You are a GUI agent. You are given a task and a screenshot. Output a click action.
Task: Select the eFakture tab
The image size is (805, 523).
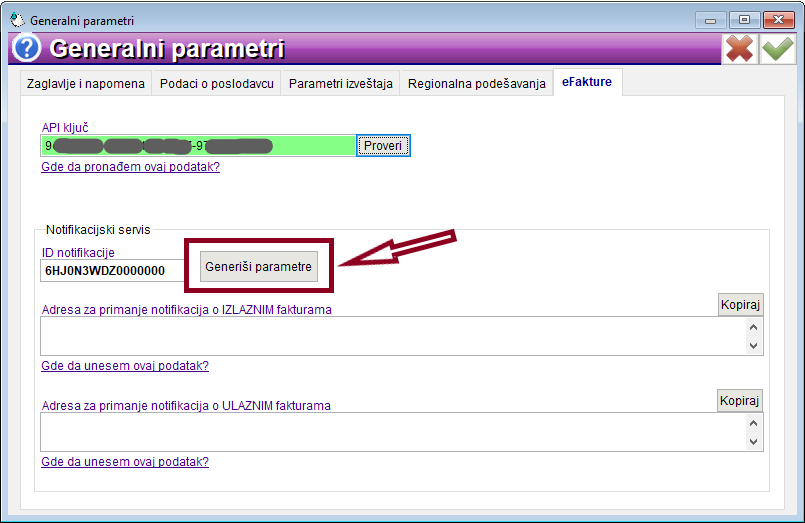pyautogui.click(x=588, y=82)
